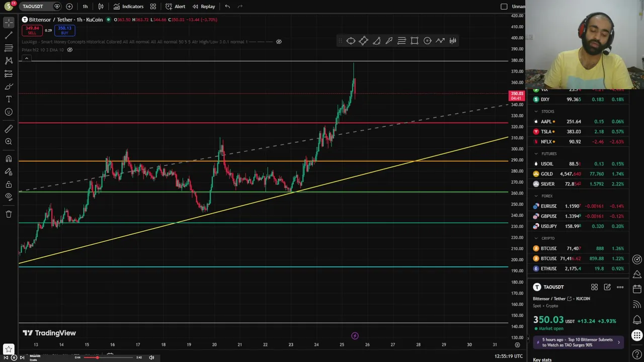Click the compare or add symbol plus
This screenshot has height=362, width=644.
pos(69,7)
